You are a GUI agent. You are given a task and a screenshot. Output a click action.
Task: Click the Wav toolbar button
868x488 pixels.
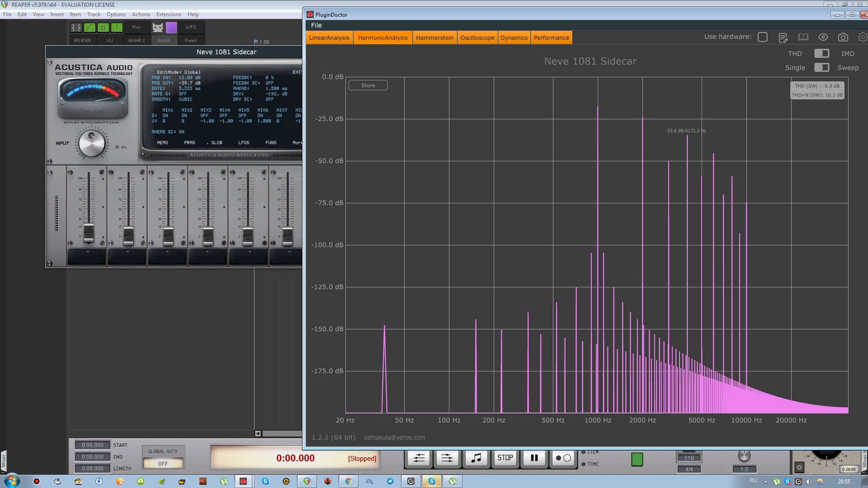tap(136, 27)
